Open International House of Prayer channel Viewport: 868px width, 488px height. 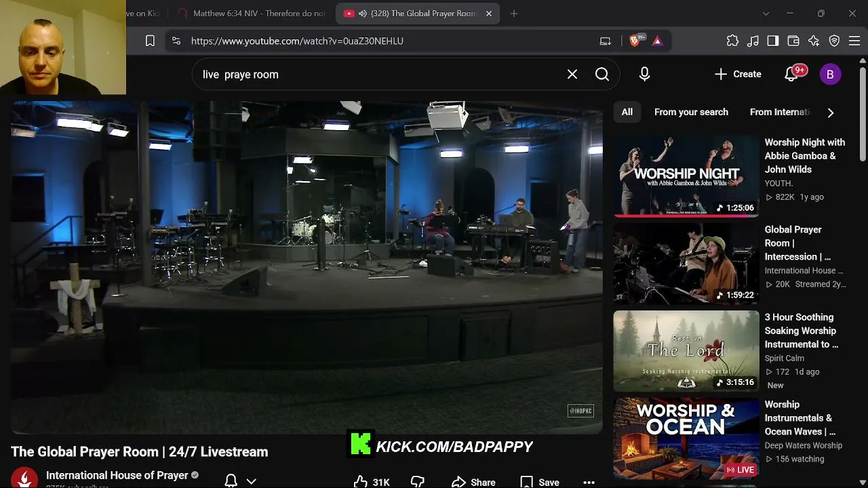pos(117,475)
